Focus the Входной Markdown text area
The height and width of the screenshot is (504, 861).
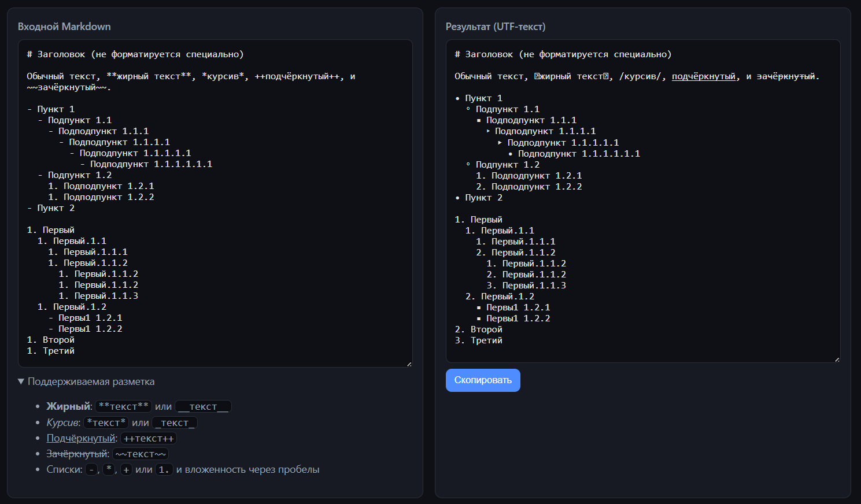[x=215, y=203]
